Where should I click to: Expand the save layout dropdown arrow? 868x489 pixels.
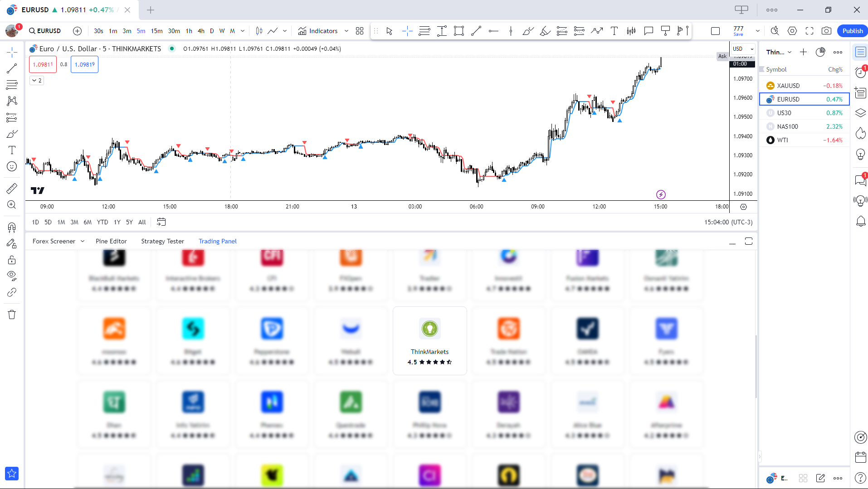click(x=757, y=31)
